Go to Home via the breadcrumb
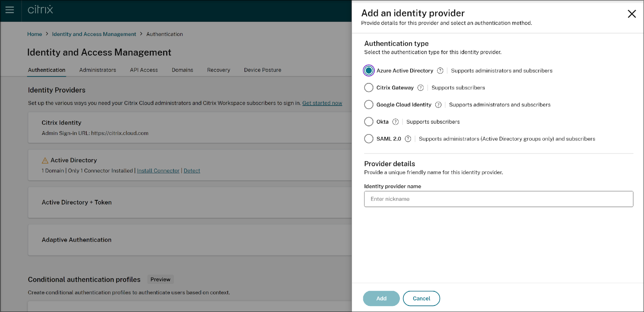 pyautogui.click(x=34, y=34)
